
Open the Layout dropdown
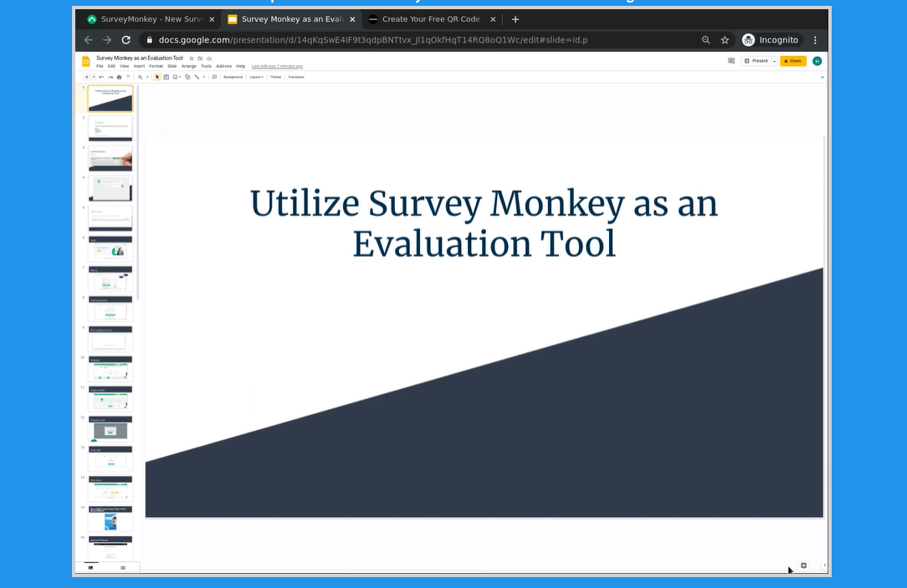(256, 77)
